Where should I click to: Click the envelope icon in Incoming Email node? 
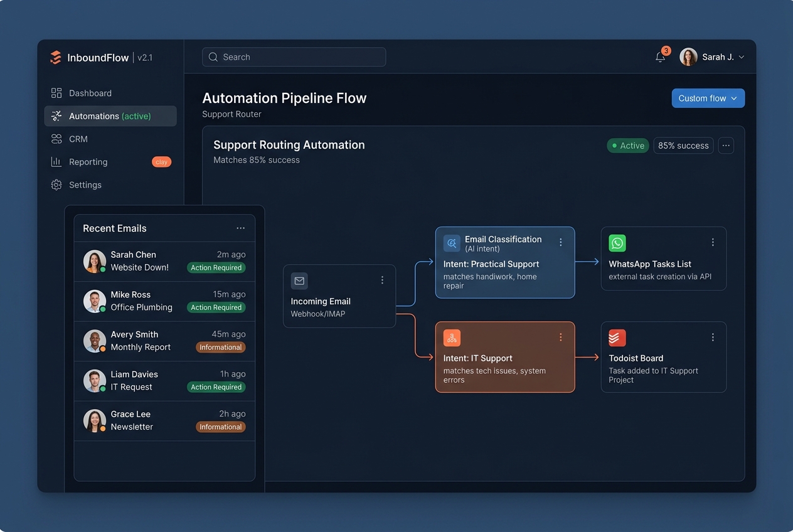[299, 280]
